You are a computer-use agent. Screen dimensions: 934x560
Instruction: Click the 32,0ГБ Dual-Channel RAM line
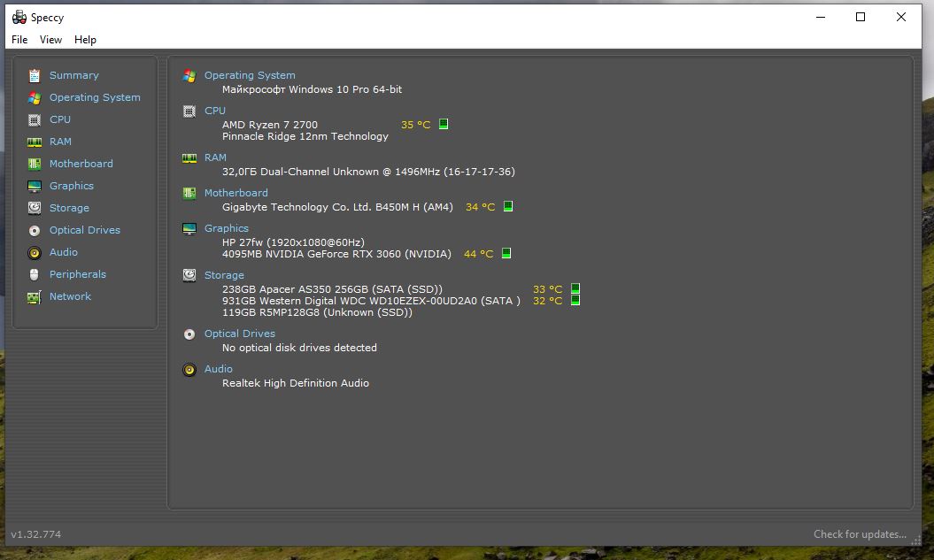point(368,172)
